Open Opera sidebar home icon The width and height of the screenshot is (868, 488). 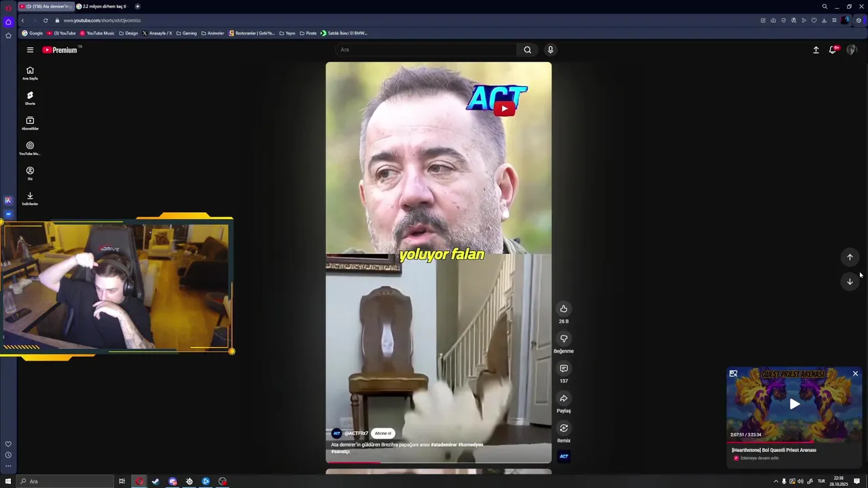8,22
